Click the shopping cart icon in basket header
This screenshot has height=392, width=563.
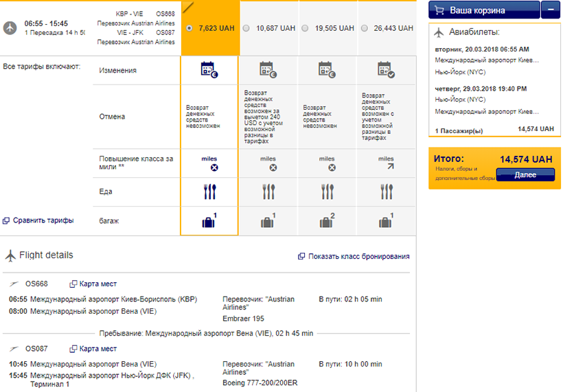click(x=441, y=10)
